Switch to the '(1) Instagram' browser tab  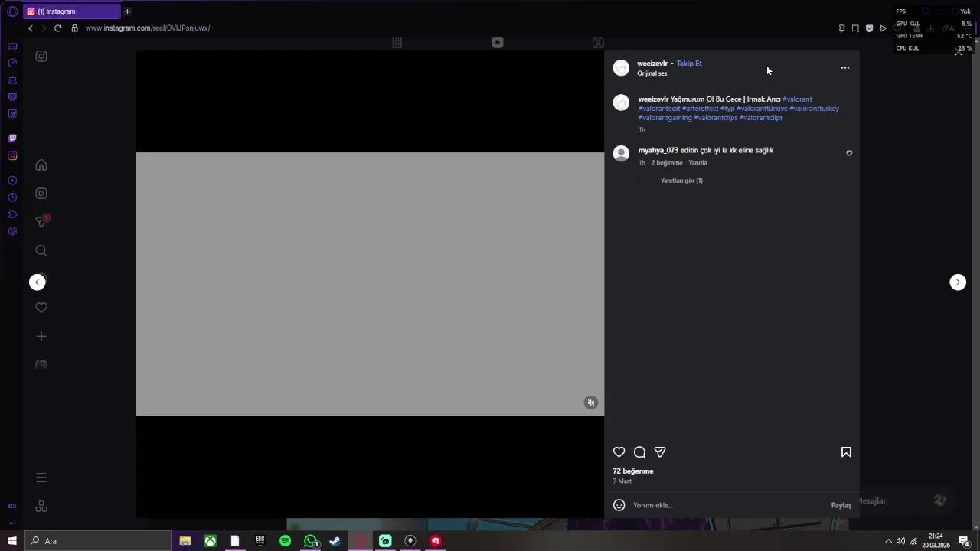click(72, 11)
